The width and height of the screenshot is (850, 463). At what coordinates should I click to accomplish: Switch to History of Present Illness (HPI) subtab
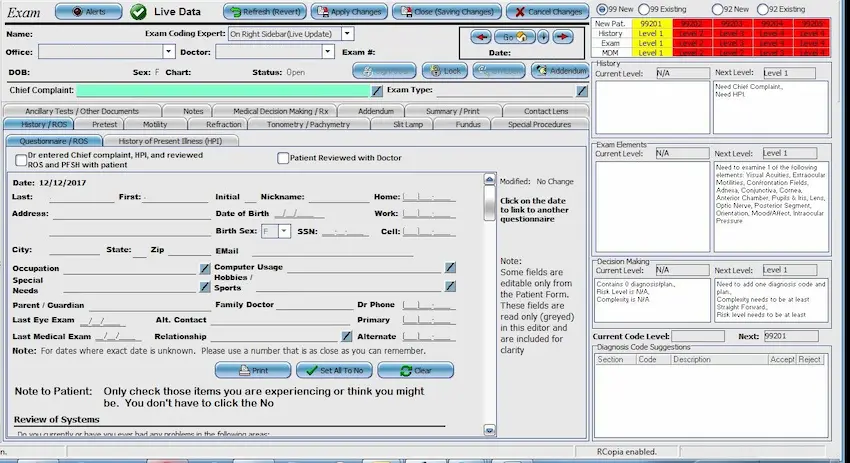pyautogui.click(x=170, y=141)
